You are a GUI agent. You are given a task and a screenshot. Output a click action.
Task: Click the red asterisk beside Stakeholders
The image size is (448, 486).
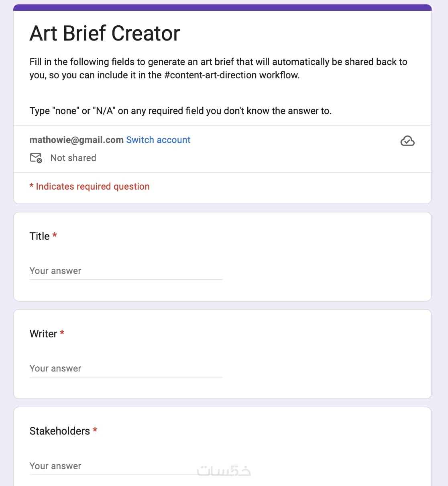click(x=95, y=430)
